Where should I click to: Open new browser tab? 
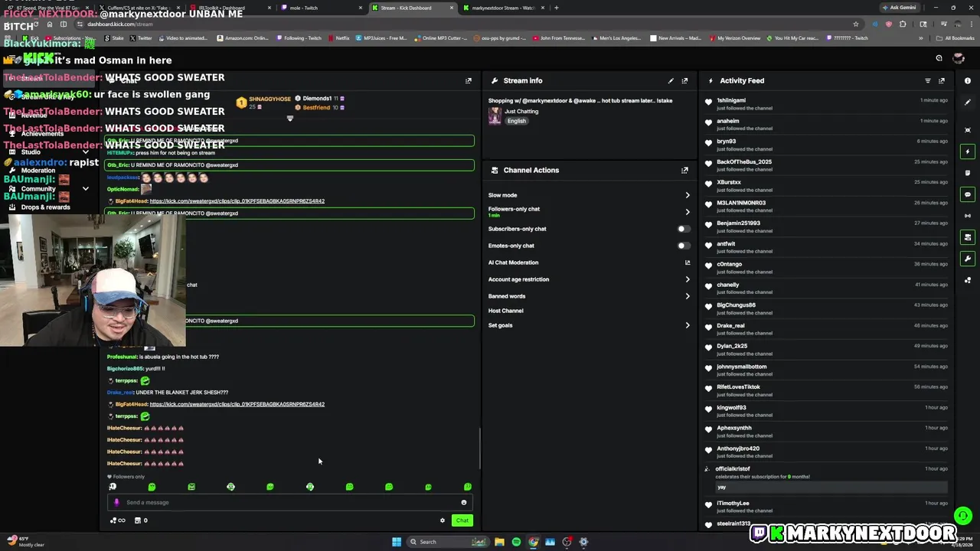pos(557,8)
